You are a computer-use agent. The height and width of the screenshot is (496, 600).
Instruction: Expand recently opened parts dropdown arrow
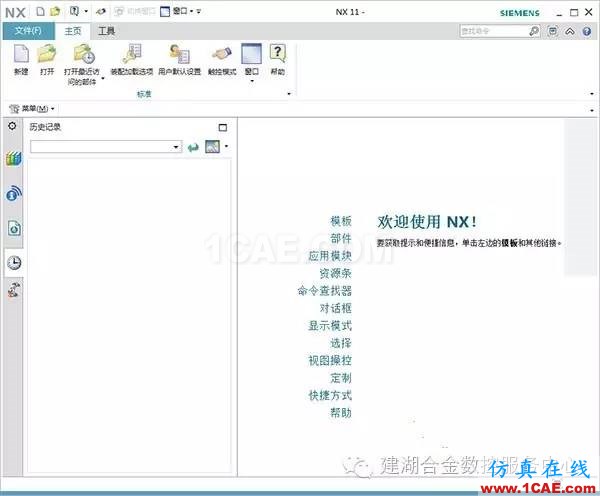click(x=103, y=78)
